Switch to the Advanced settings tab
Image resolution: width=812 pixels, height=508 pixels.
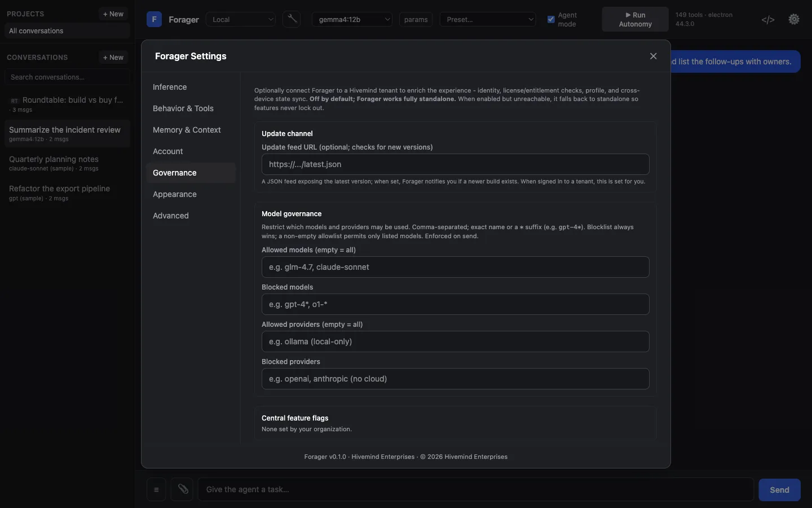(191, 216)
